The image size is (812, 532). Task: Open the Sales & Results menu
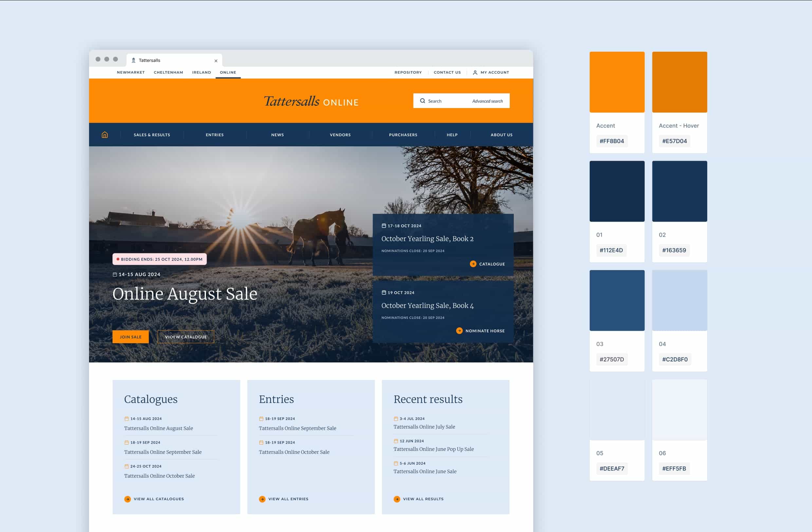(x=152, y=135)
